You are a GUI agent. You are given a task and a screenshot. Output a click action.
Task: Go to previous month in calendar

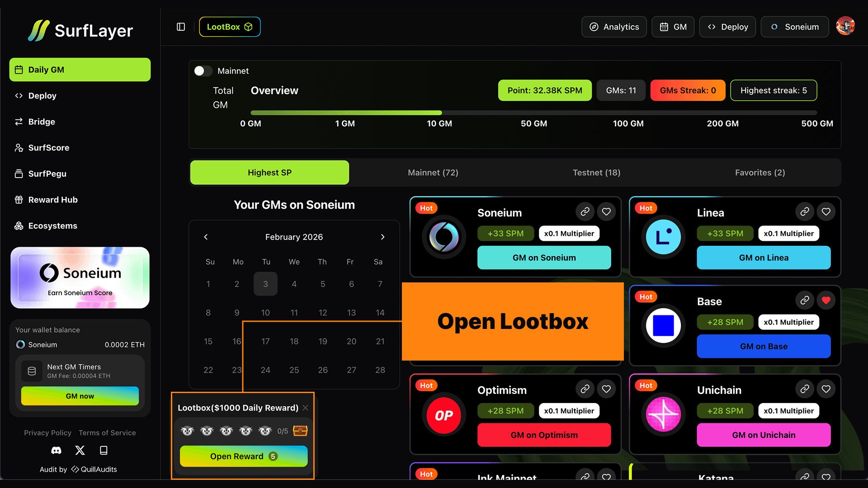coord(206,237)
